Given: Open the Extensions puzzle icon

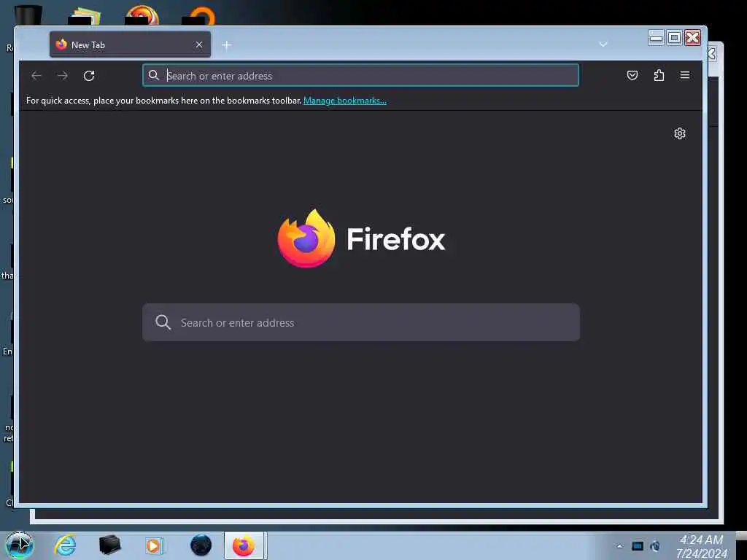Looking at the screenshot, I should [659, 75].
